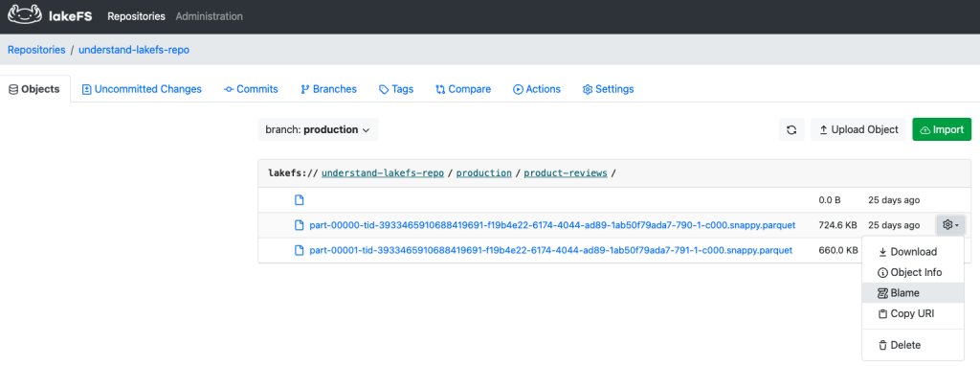Screen dimensions: 980x366
Task: Switch to the Uncommitted Changes tab
Action: point(142,89)
